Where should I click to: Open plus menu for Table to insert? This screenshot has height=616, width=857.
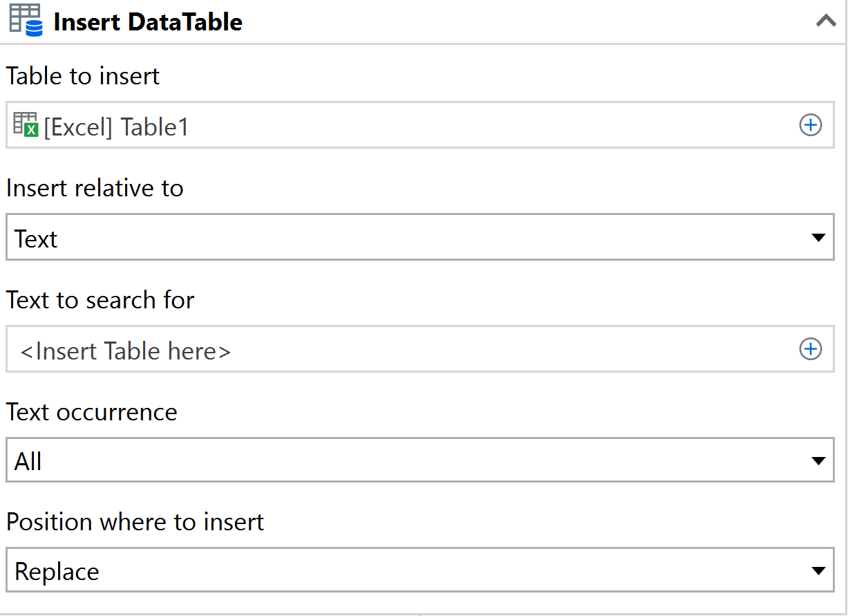pos(810,125)
